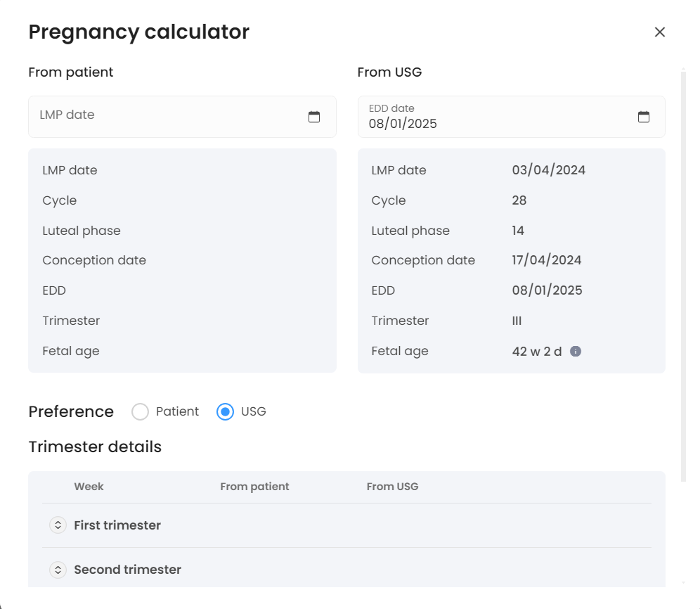Click the USG LMP date value 03/04/2024
Image resolution: width=700 pixels, height=609 pixels.
click(548, 170)
